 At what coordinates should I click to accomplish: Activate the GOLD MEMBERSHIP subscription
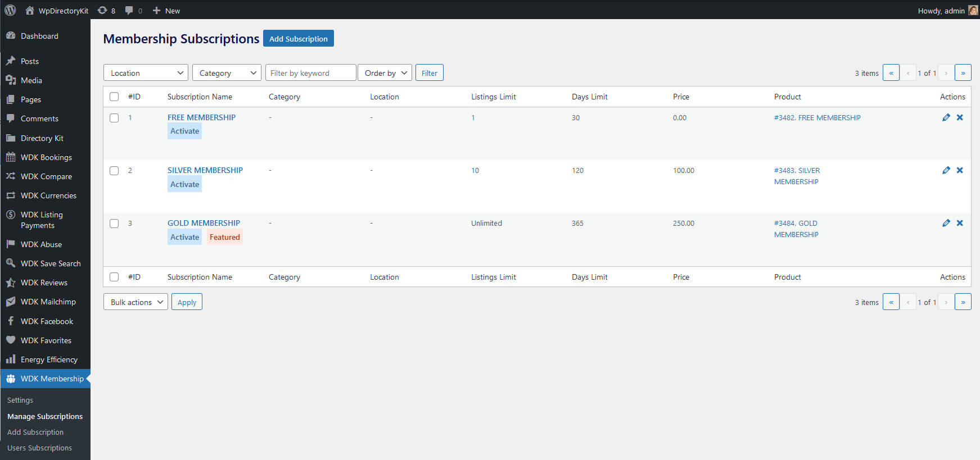[184, 237]
